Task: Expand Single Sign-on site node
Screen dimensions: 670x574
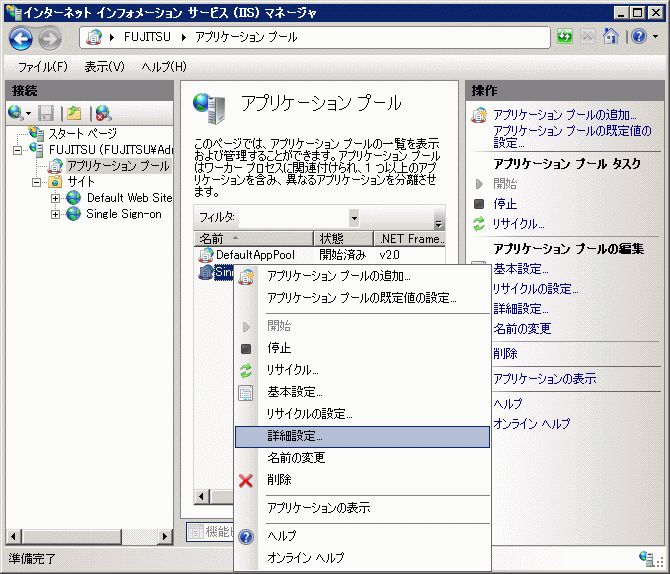Action: pos(55,214)
